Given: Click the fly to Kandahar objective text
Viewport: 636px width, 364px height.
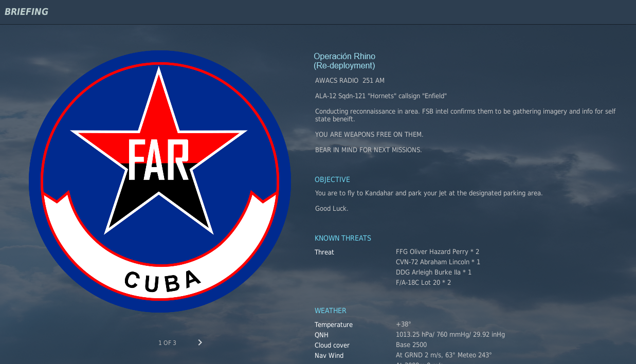Looking at the screenshot, I should [x=428, y=193].
